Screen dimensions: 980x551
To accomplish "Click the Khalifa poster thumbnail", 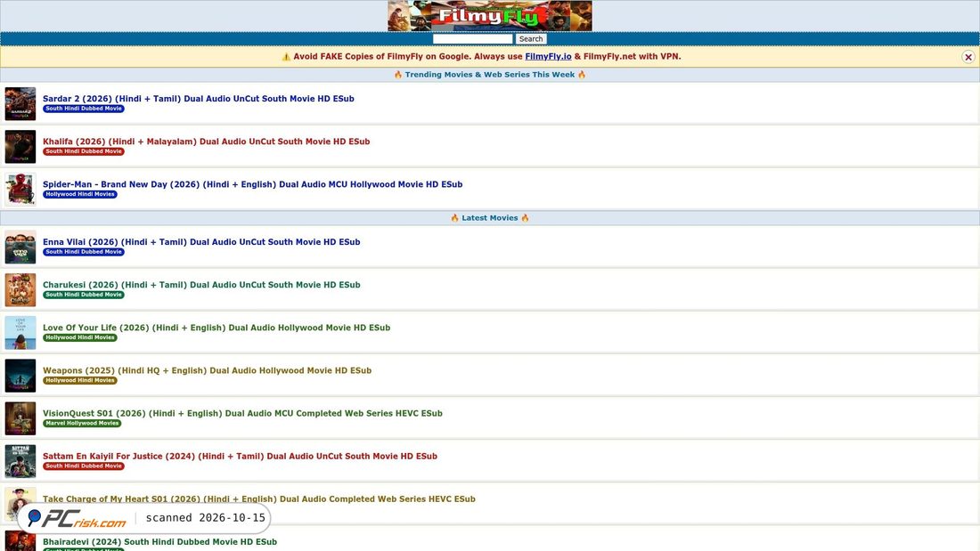I will click(x=20, y=147).
